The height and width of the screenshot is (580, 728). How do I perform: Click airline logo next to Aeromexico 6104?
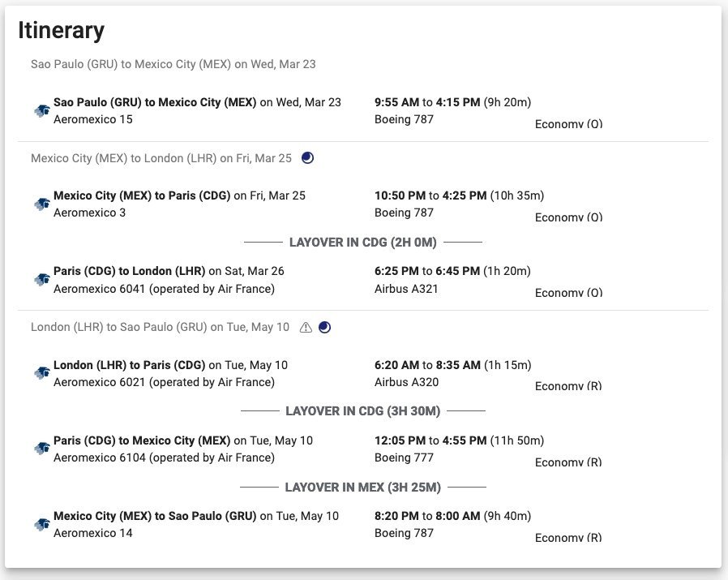click(42, 449)
